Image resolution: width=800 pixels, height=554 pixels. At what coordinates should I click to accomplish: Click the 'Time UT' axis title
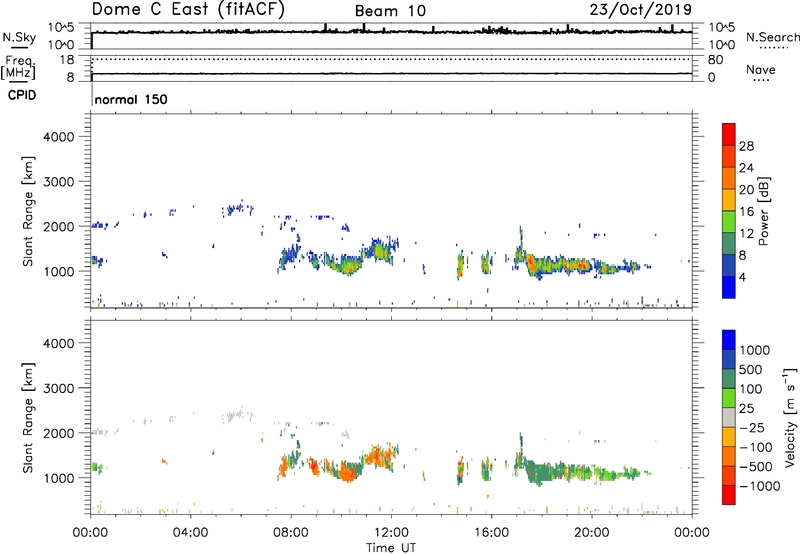(x=391, y=548)
